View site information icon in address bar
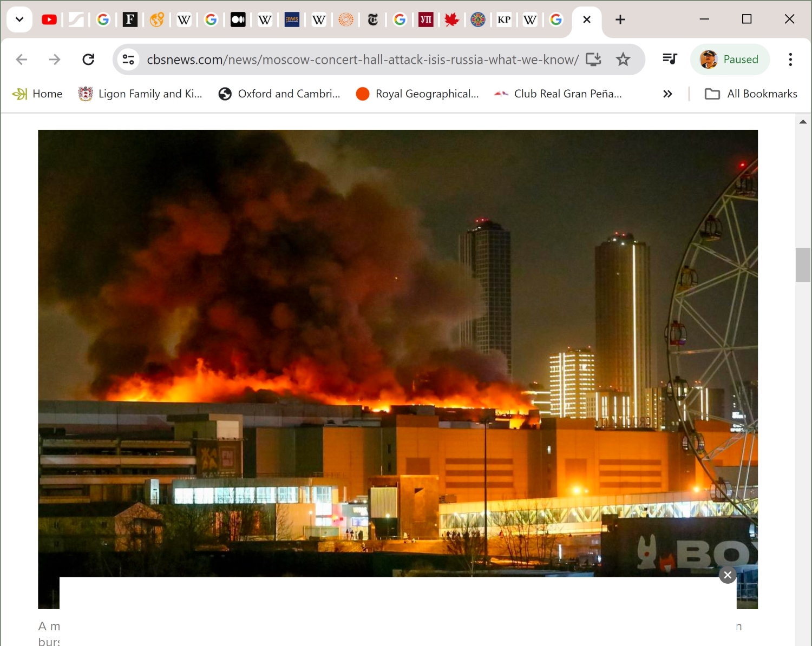 tap(128, 60)
